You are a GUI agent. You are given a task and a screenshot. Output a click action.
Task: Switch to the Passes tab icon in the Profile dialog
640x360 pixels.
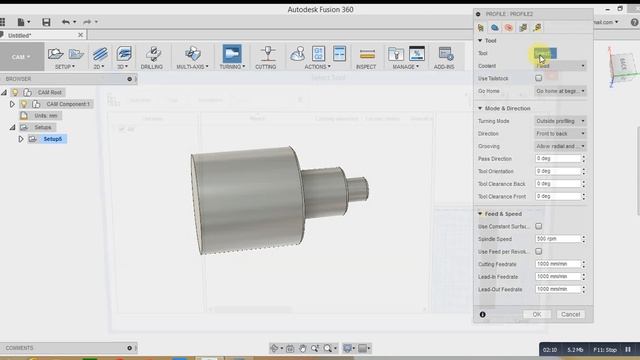[523, 27]
